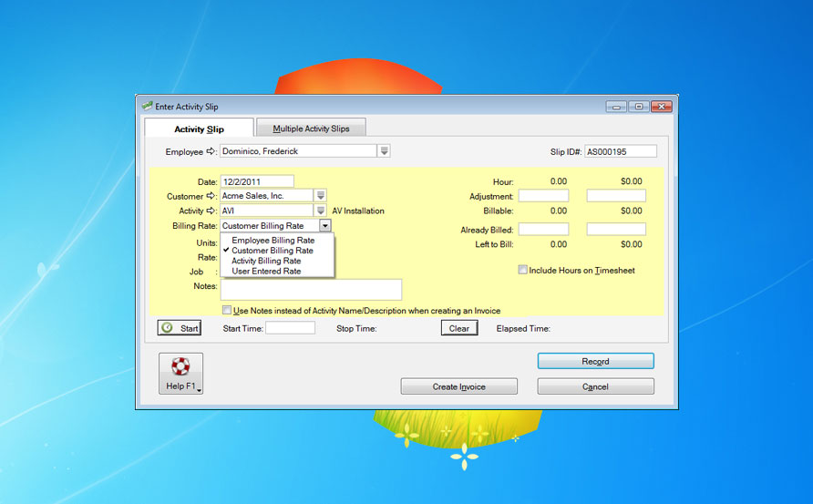Click the Activity field containing AVI

click(x=266, y=210)
